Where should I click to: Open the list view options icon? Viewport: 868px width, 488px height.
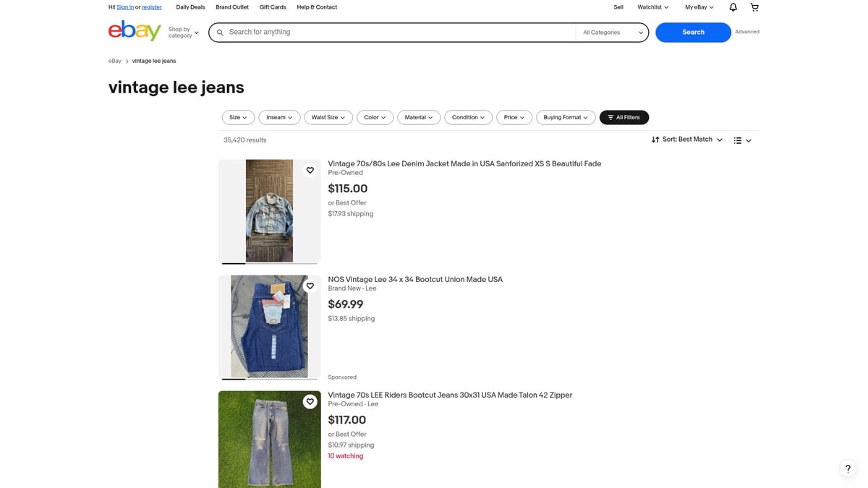point(739,140)
